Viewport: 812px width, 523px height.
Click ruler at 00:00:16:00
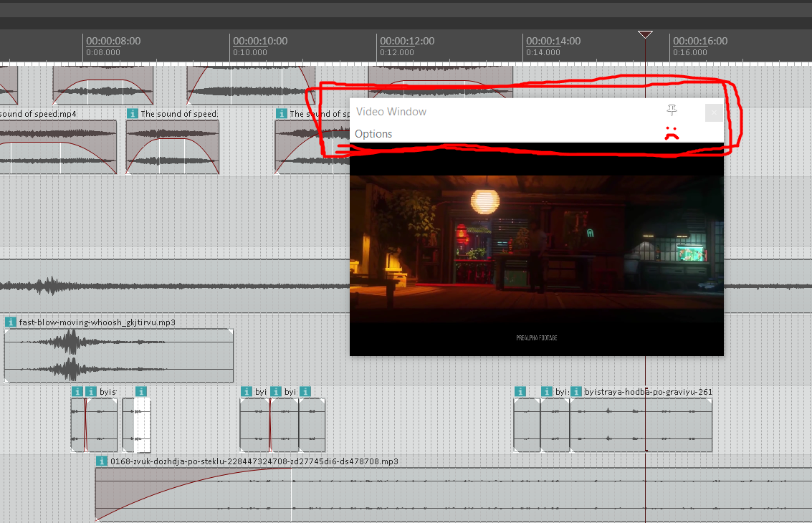pos(700,41)
